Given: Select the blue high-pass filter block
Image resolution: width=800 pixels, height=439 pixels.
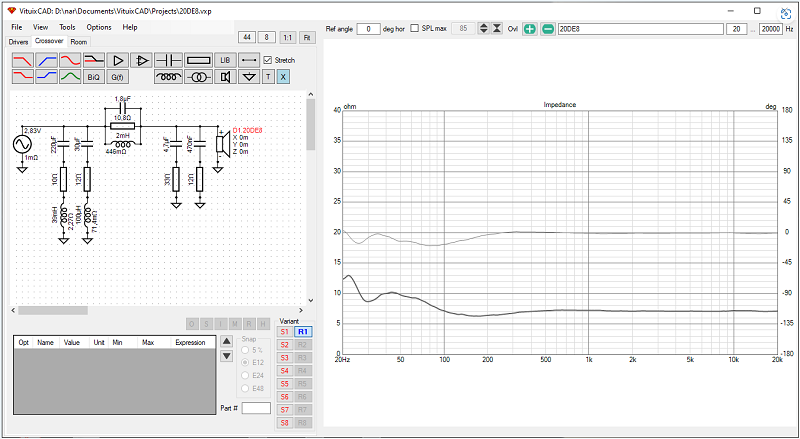Looking at the screenshot, I should click(x=46, y=60).
